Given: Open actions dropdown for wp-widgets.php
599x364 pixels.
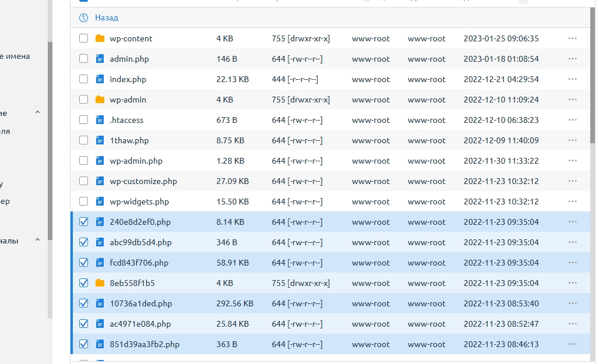Looking at the screenshot, I should tap(572, 202).
